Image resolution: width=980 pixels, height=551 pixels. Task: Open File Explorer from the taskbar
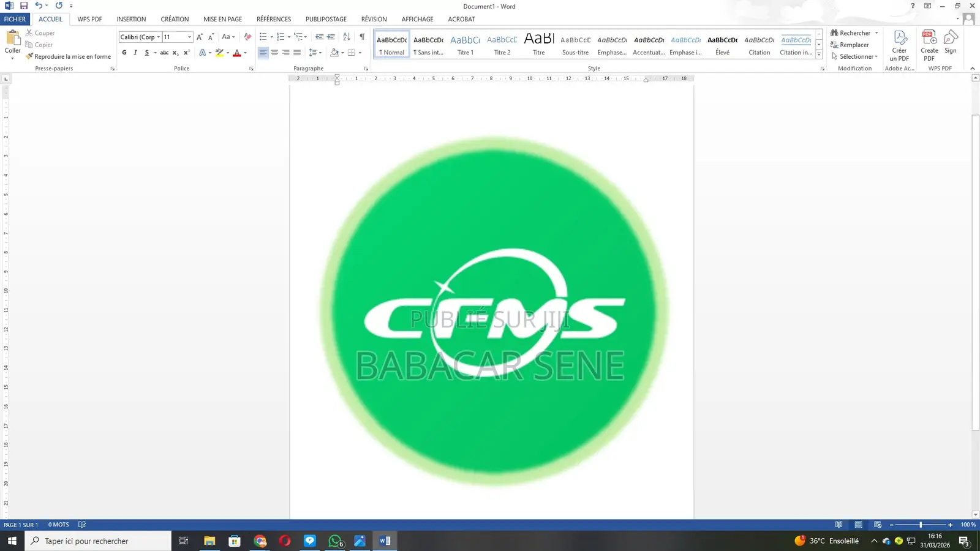[209, 541]
